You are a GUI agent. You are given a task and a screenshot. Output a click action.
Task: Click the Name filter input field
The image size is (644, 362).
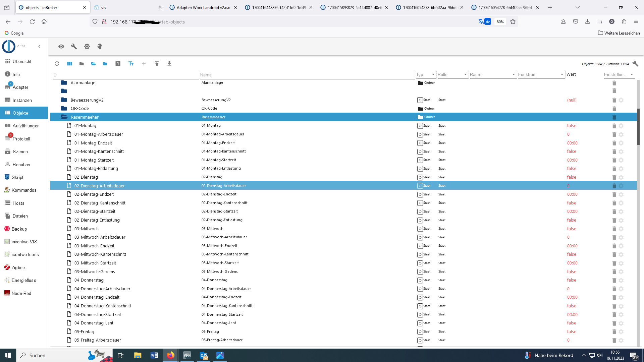click(307, 75)
